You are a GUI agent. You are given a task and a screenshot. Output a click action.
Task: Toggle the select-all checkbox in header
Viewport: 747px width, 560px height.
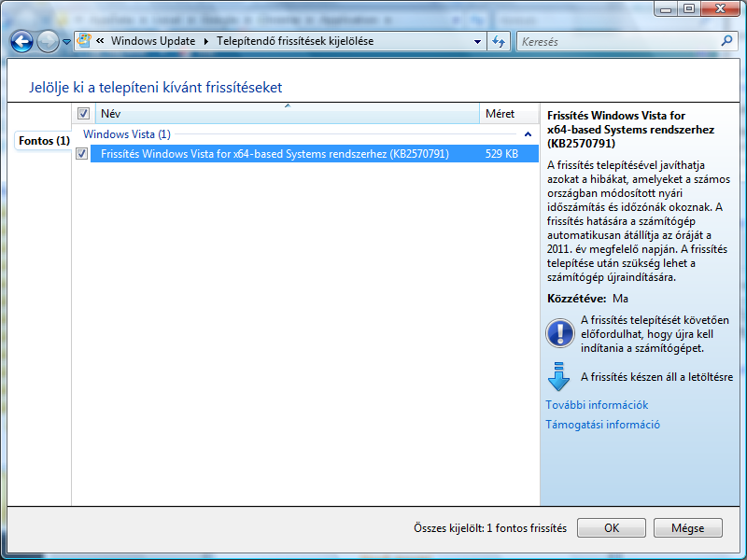83,113
